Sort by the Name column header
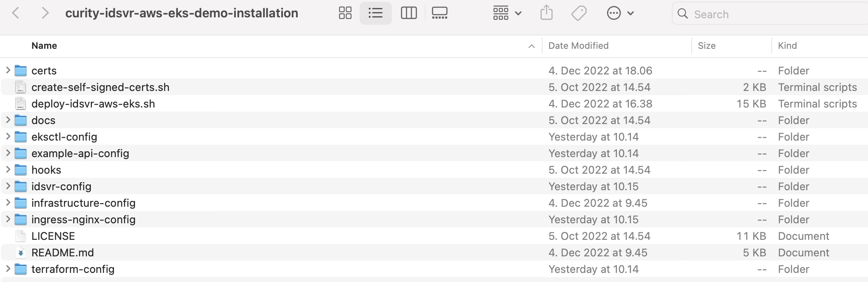The width and height of the screenshot is (868, 282). click(44, 45)
